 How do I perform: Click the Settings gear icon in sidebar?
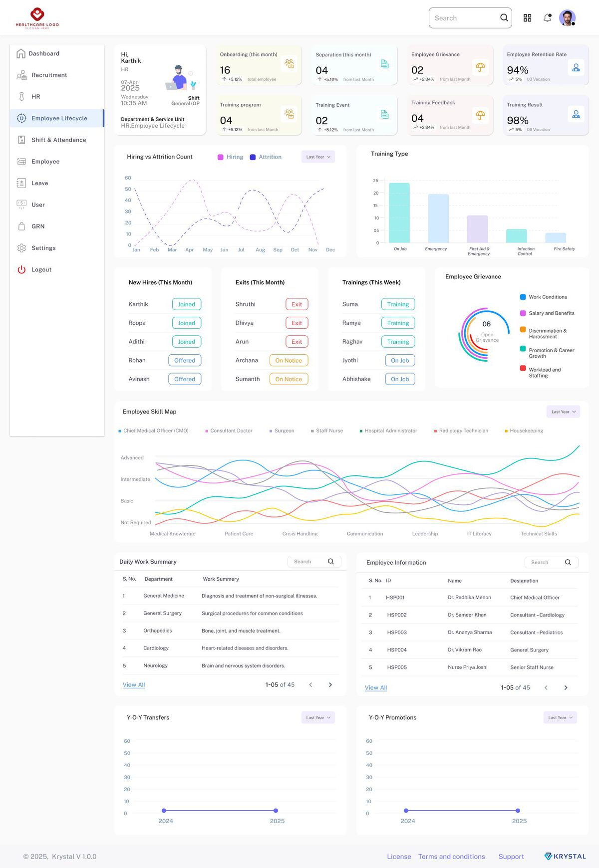tap(21, 248)
